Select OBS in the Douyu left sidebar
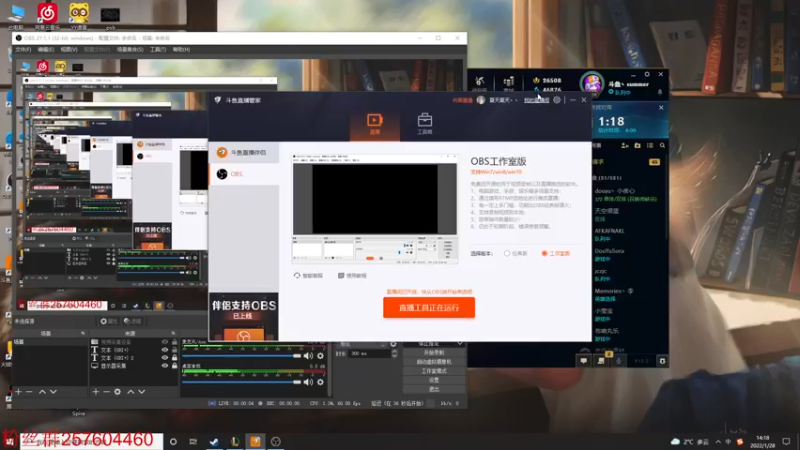800x450 pixels. (x=244, y=174)
